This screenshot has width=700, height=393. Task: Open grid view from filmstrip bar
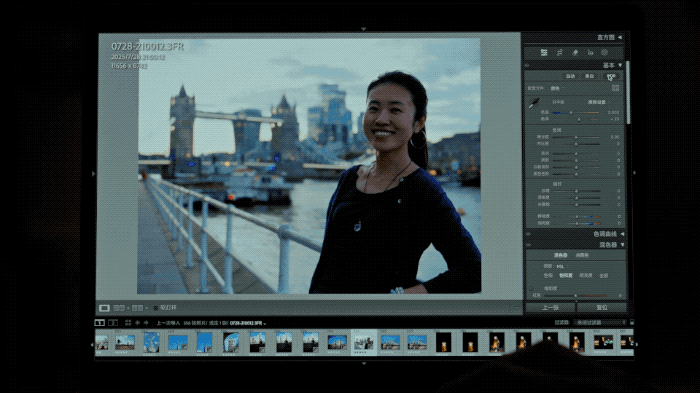pos(128,323)
